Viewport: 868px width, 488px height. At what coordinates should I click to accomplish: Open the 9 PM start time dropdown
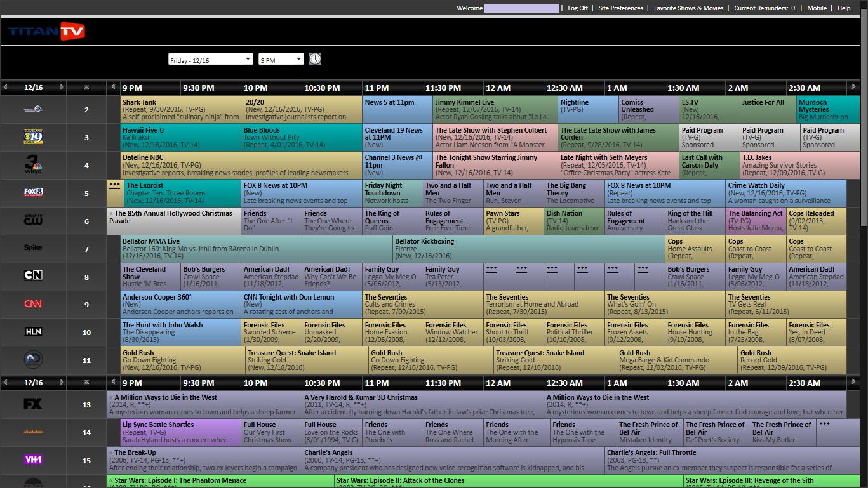281,60
